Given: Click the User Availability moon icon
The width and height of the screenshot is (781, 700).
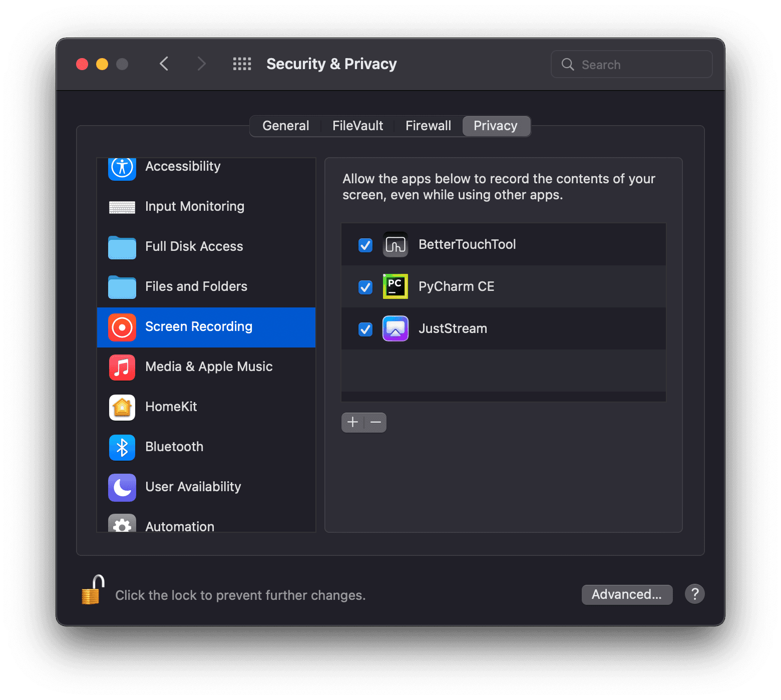Looking at the screenshot, I should [122, 488].
